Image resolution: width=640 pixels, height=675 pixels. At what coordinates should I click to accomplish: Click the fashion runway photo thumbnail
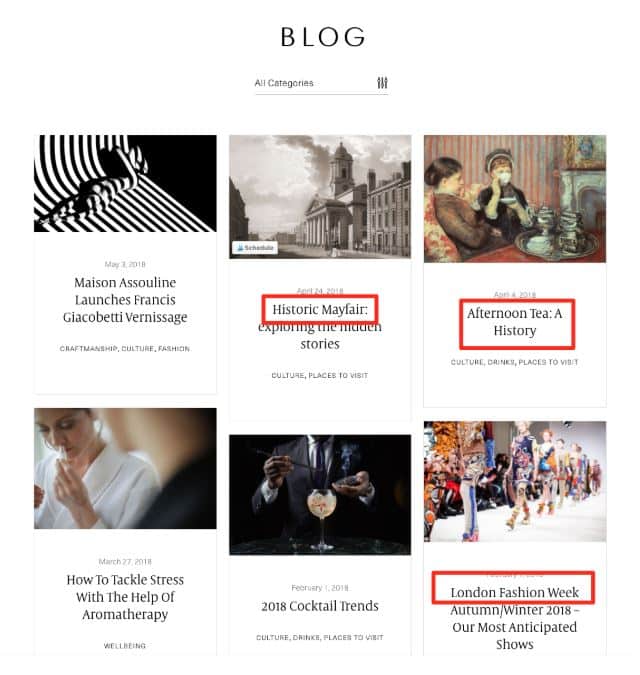515,481
